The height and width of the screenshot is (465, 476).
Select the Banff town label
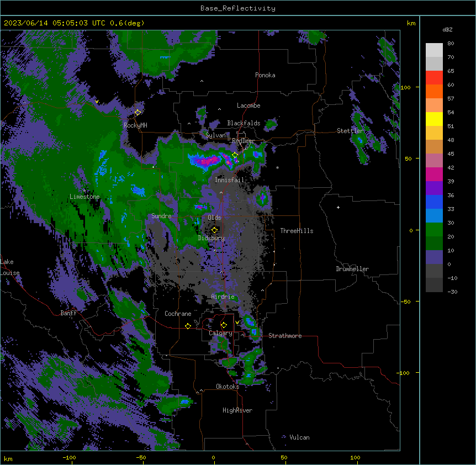coord(68,313)
